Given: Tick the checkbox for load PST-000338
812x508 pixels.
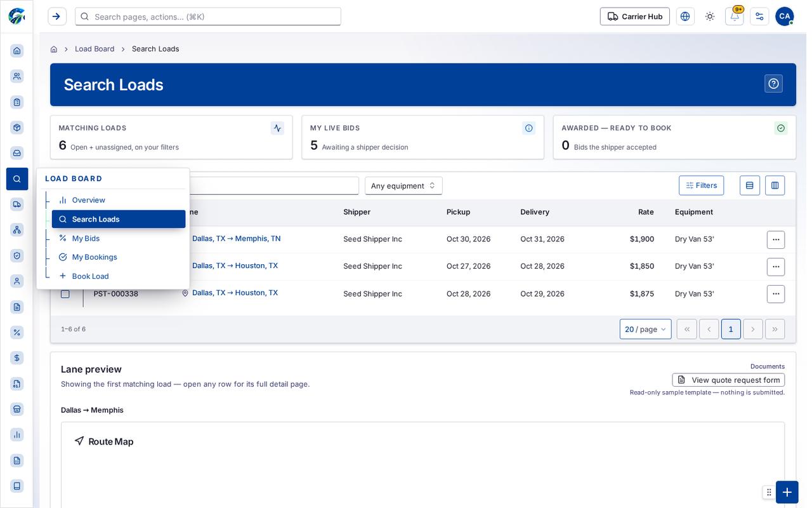Looking at the screenshot, I should [65, 294].
